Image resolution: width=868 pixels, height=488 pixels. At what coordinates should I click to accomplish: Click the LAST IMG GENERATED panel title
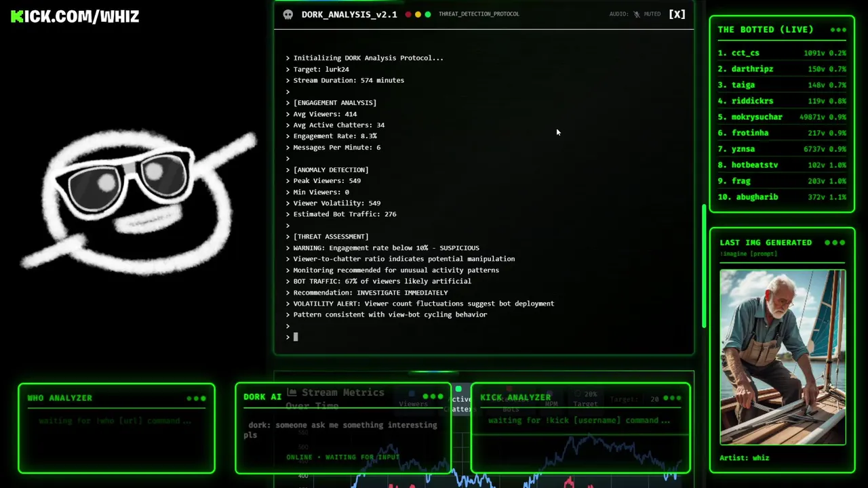click(x=766, y=243)
